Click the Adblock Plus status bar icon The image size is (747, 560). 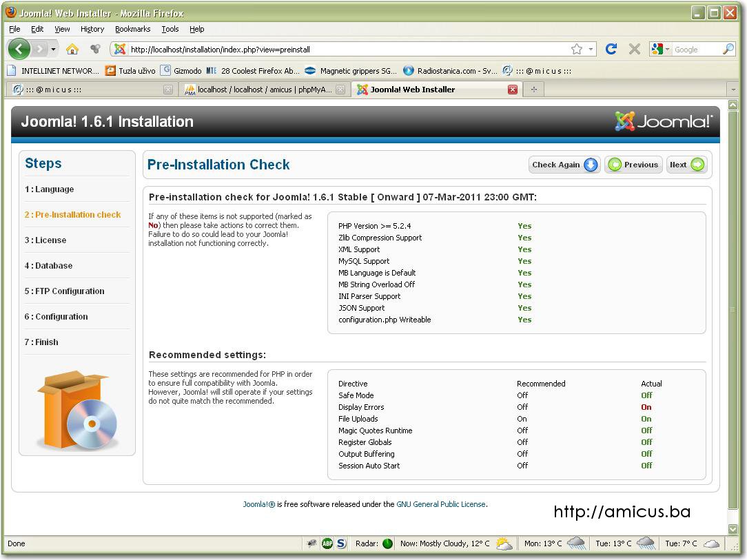tap(327, 543)
